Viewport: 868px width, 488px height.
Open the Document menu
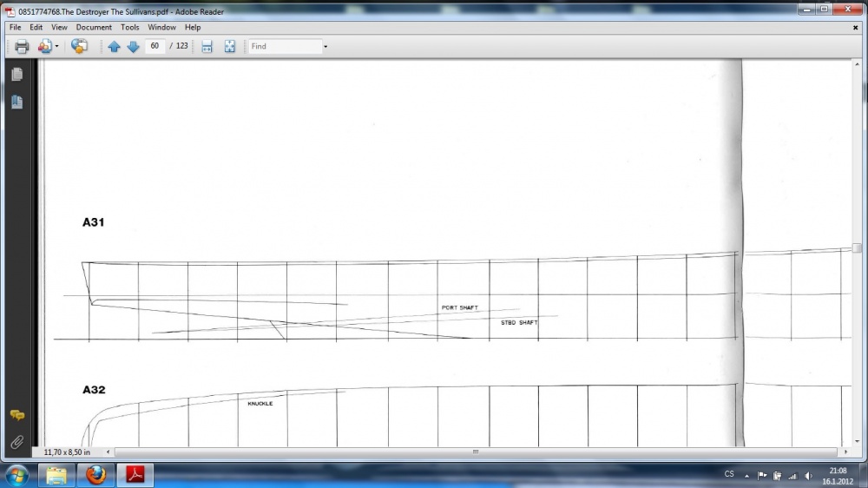click(x=94, y=27)
